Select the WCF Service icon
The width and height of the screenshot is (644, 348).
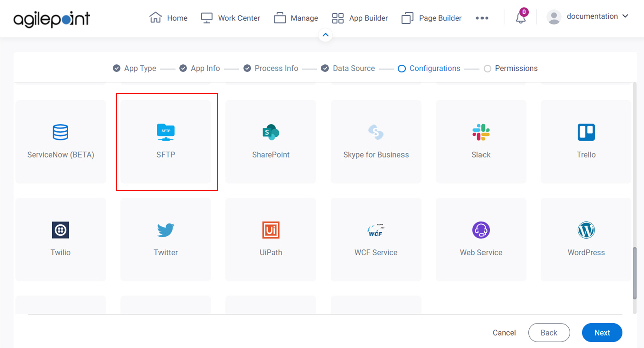[x=376, y=230]
